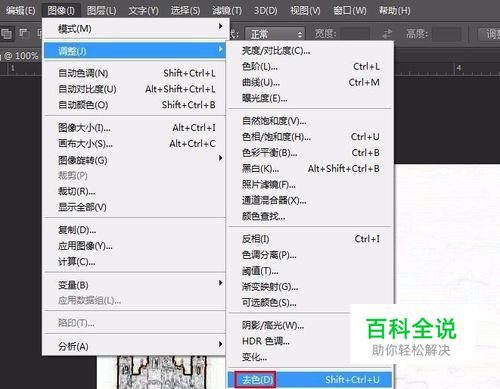The image size is (500, 389).
Task: Expand the 模式(M) submenu
Action: click(x=134, y=29)
